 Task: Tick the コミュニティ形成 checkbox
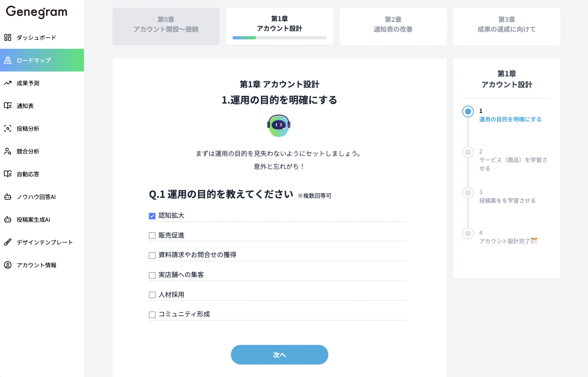[x=152, y=315]
